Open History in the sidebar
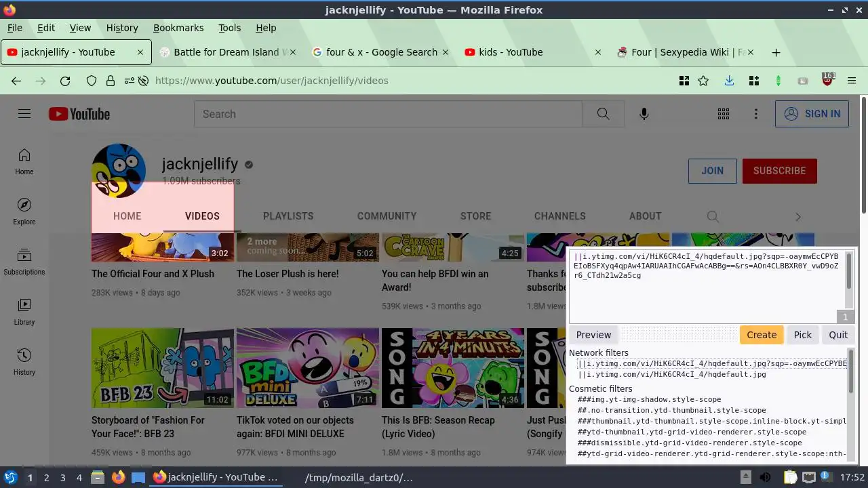The width and height of the screenshot is (868, 488). pyautogui.click(x=24, y=363)
